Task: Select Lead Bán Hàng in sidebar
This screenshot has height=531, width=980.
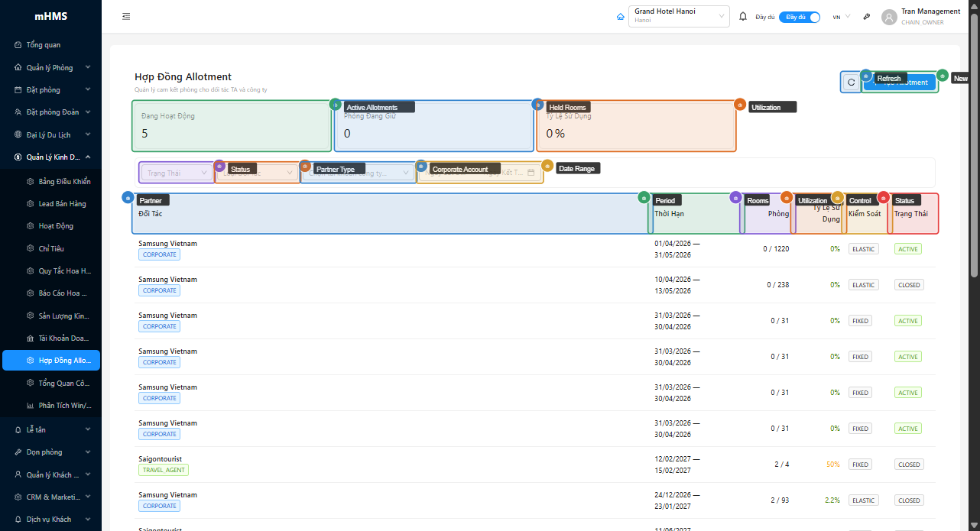Action: tap(62, 204)
